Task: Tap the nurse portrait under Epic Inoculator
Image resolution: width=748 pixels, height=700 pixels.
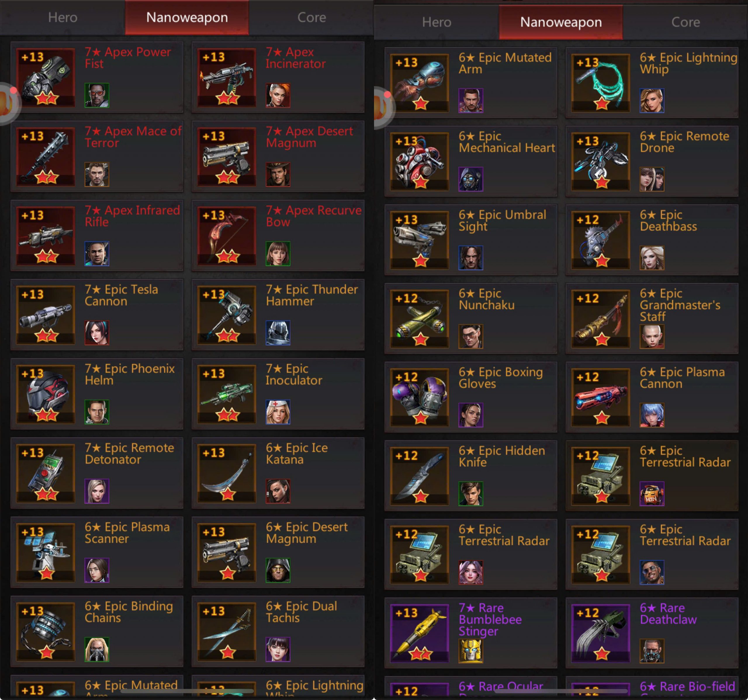Action: (x=278, y=412)
